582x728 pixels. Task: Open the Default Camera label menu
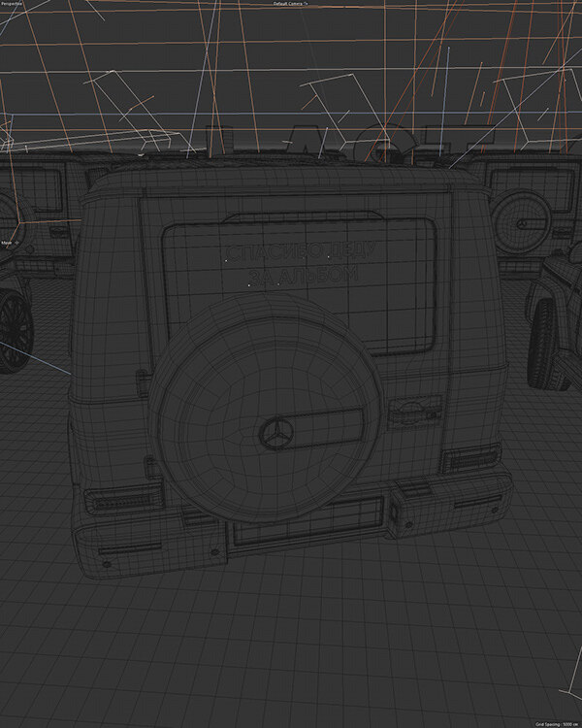pos(291,4)
